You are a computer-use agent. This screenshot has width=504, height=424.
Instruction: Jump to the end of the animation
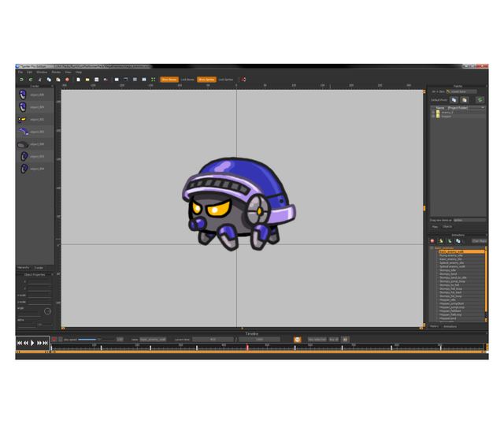[x=46, y=343]
